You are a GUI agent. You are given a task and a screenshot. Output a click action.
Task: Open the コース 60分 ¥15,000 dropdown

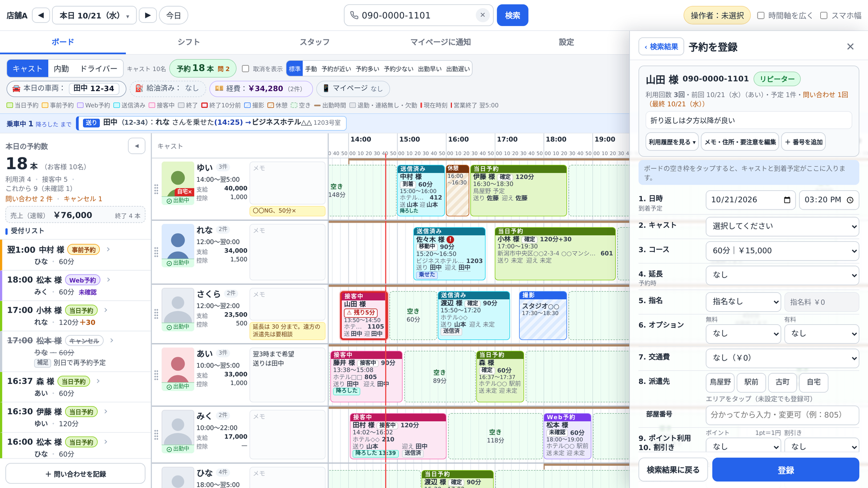782,251
